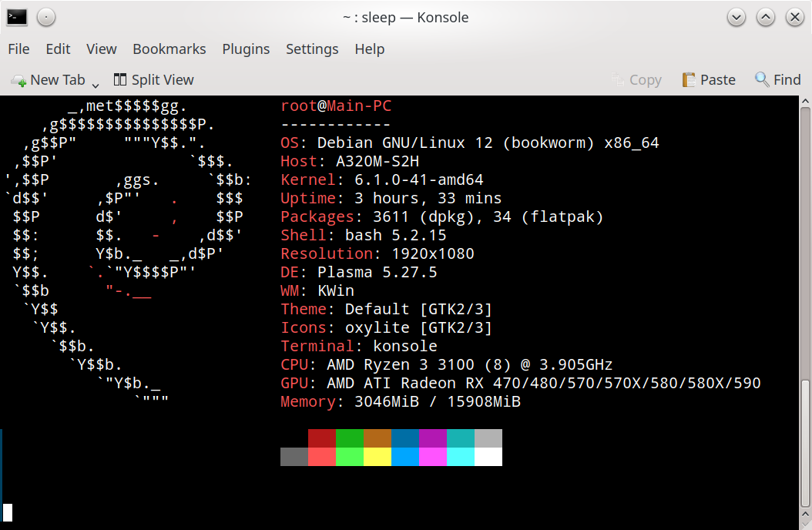This screenshot has height=530, width=812.
Task: Click the WM value 'KWin'
Action: (336, 291)
